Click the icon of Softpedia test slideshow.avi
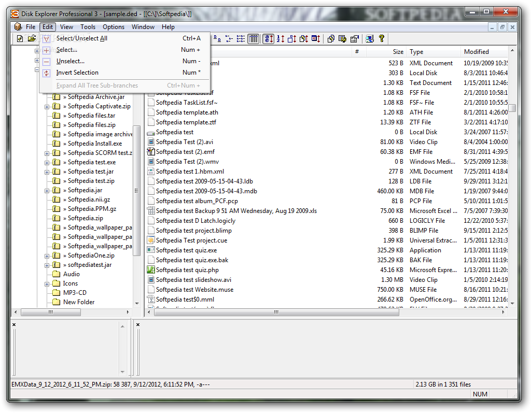Screen dimensions: 532x413 pos(151,280)
